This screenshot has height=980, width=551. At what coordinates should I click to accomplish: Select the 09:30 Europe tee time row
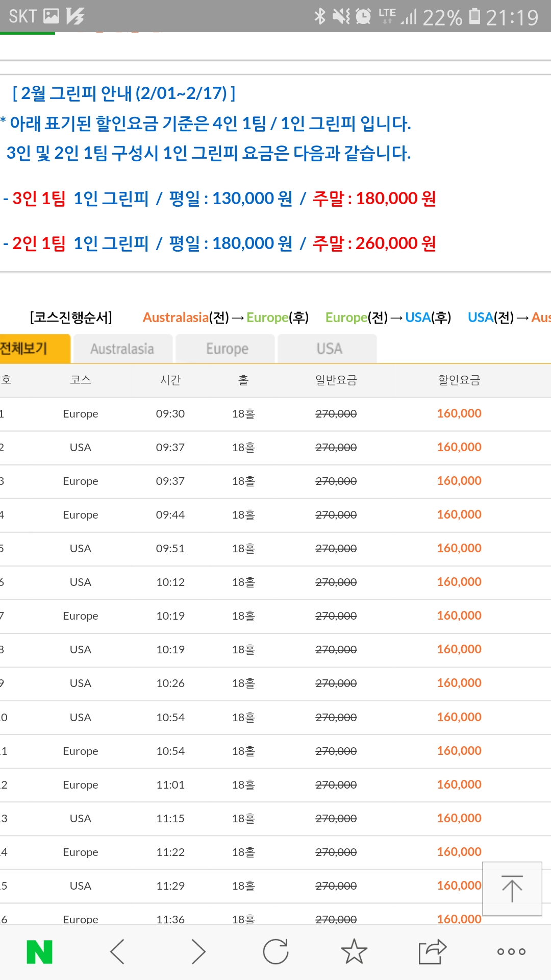(170, 414)
